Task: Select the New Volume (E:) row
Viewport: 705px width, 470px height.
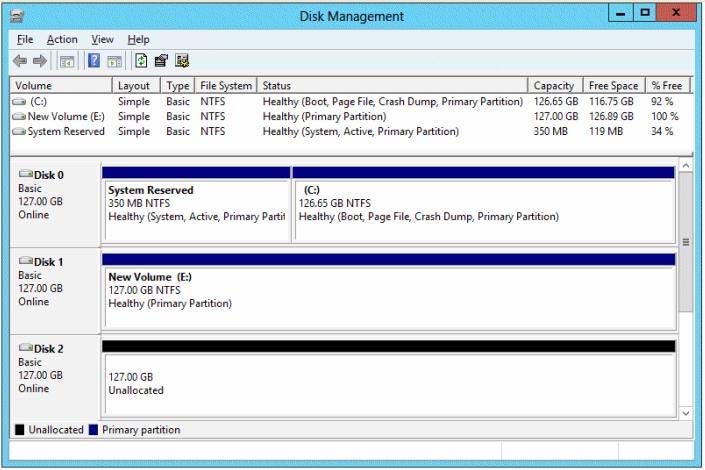Action: (x=351, y=116)
